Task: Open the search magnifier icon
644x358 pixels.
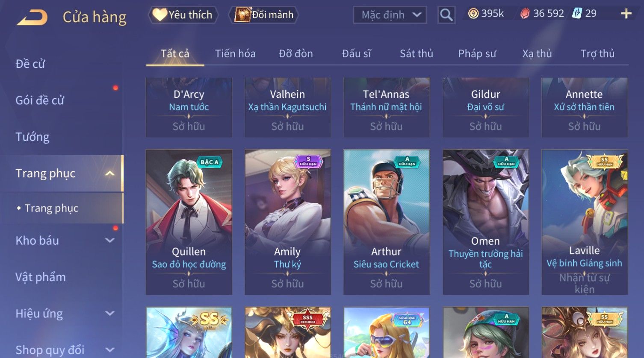Action: click(x=446, y=15)
